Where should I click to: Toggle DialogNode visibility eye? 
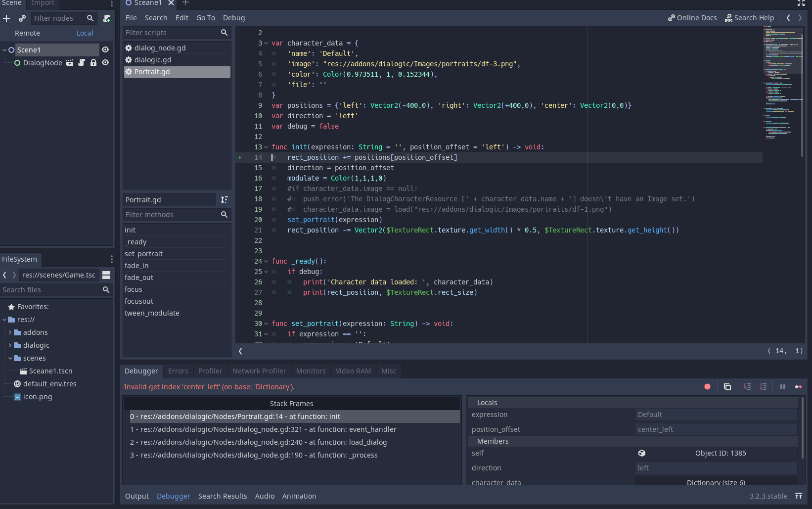coord(105,63)
